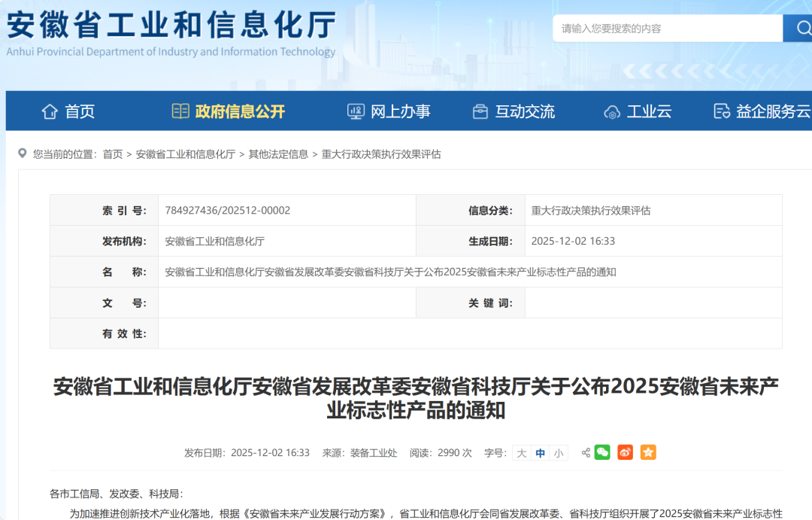812x520 pixels.
Task: Click the book icon beside 政府信息公开
Action: click(180, 111)
